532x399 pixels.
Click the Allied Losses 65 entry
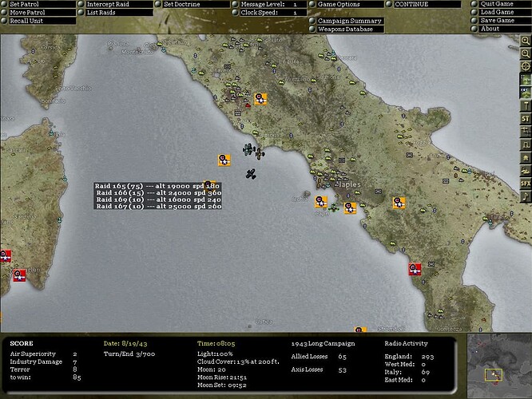319,356
